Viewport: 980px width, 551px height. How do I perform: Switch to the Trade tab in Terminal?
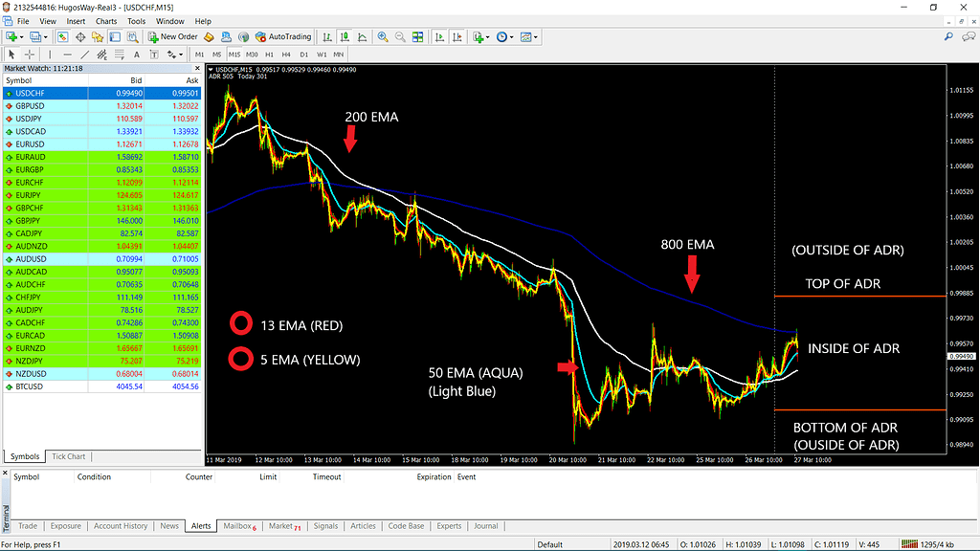click(x=27, y=525)
